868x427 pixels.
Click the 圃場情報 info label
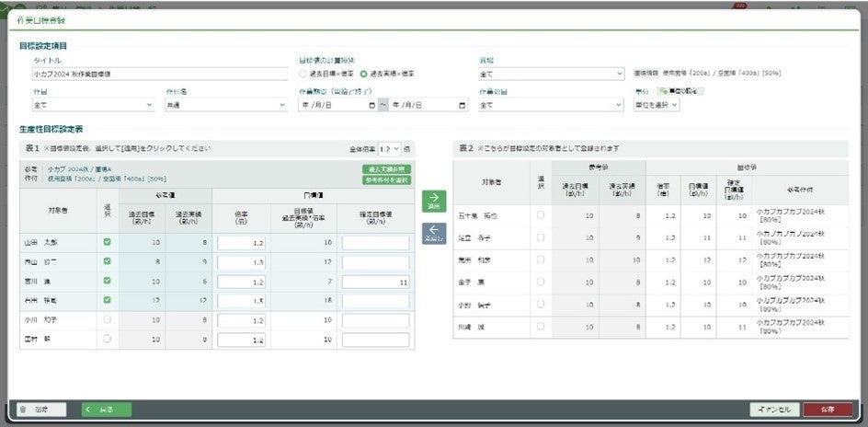point(645,73)
